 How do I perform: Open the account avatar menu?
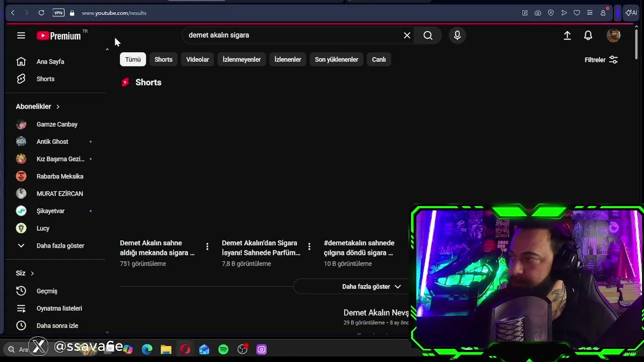pyautogui.click(x=613, y=35)
